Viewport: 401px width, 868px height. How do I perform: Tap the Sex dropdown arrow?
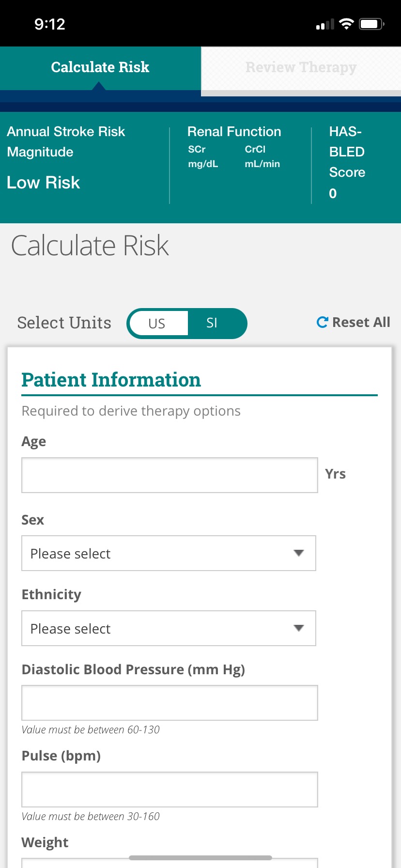(299, 553)
